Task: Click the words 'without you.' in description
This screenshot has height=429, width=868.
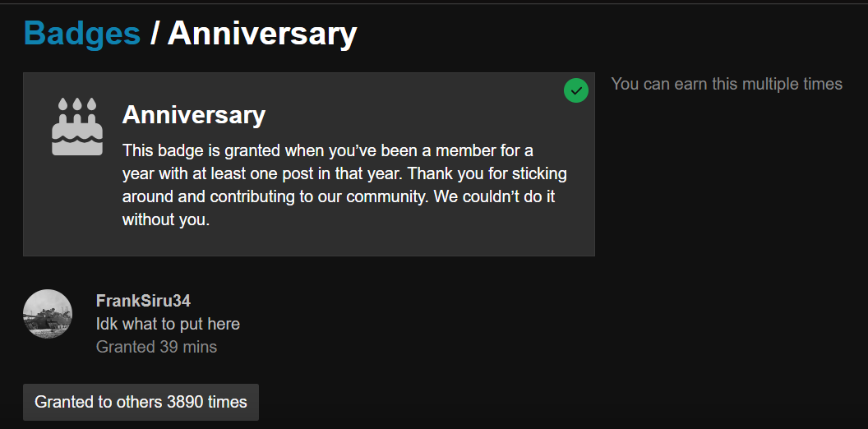Action: click(x=166, y=220)
